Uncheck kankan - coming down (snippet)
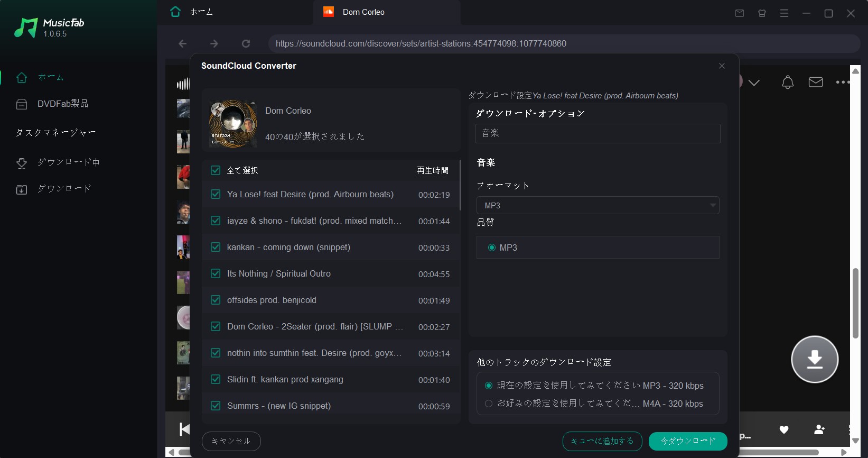The image size is (868, 458). coord(216,247)
